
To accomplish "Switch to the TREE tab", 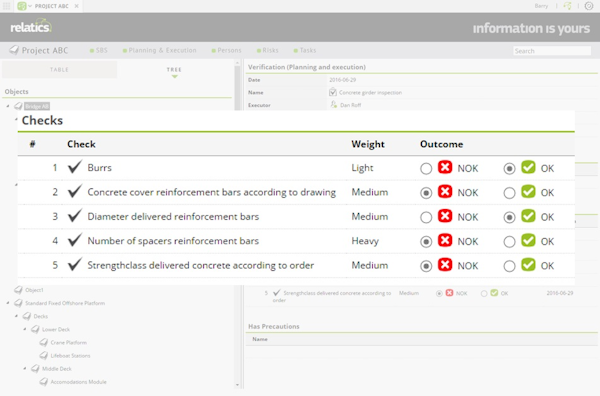I will (x=174, y=70).
